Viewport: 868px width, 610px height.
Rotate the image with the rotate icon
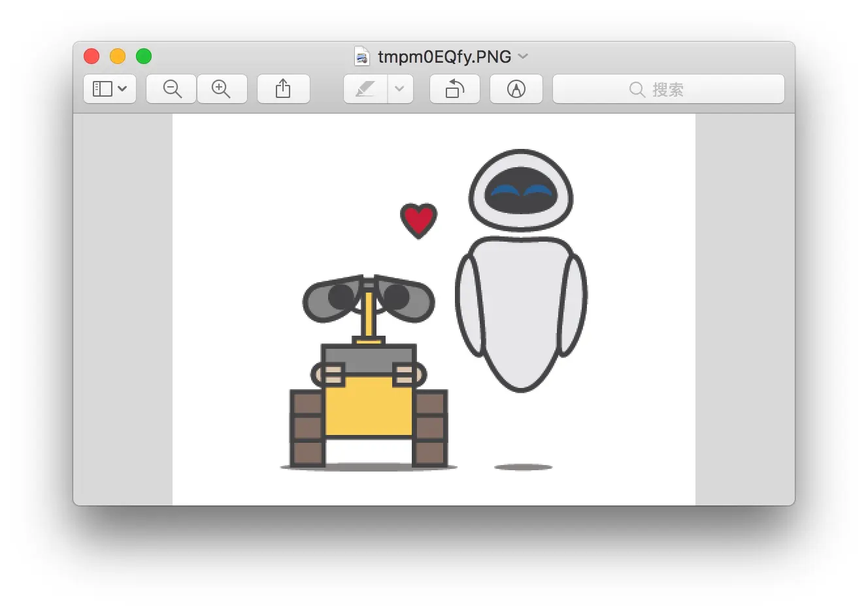point(455,89)
